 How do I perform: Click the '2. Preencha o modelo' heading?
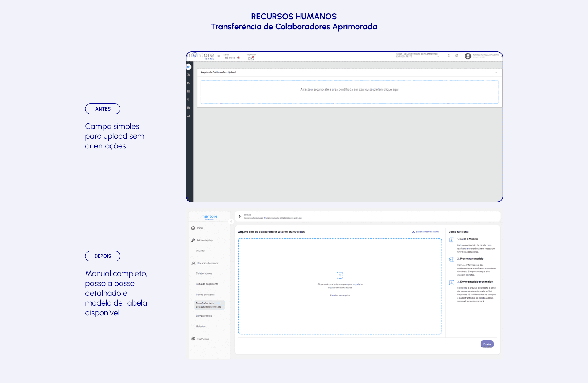coord(470,259)
